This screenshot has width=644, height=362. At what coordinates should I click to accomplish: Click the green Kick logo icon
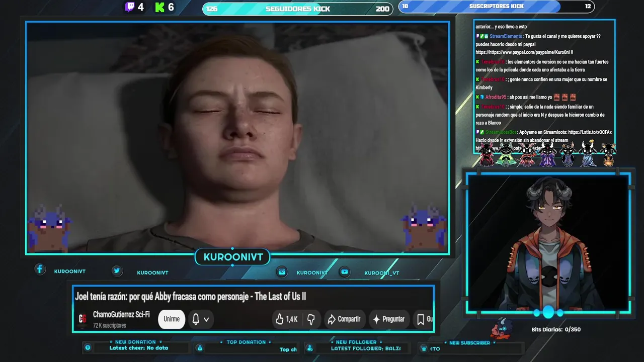pyautogui.click(x=160, y=7)
